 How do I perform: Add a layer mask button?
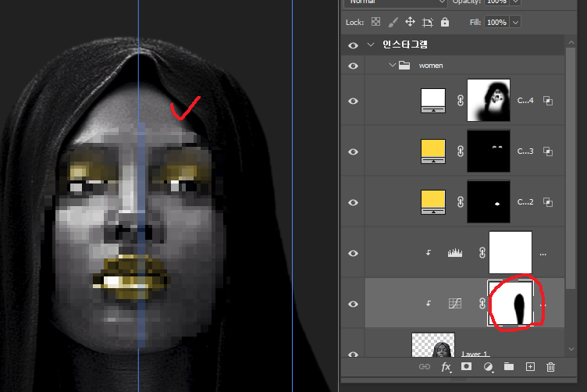click(466, 366)
